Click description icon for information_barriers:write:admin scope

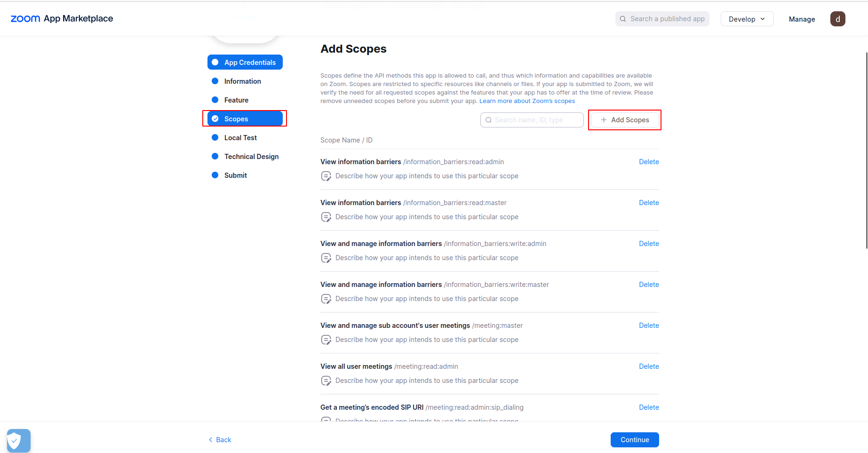pyautogui.click(x=326, y=258)
